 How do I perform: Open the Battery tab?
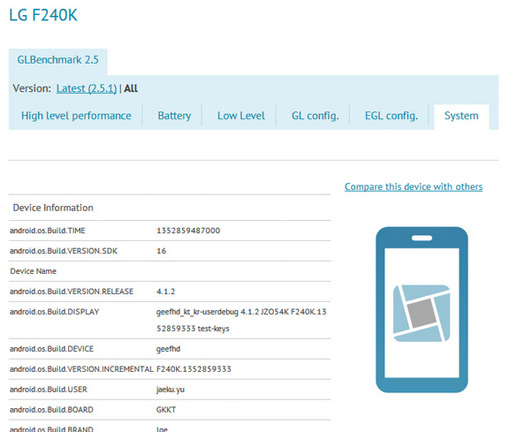tap(174, 116)
